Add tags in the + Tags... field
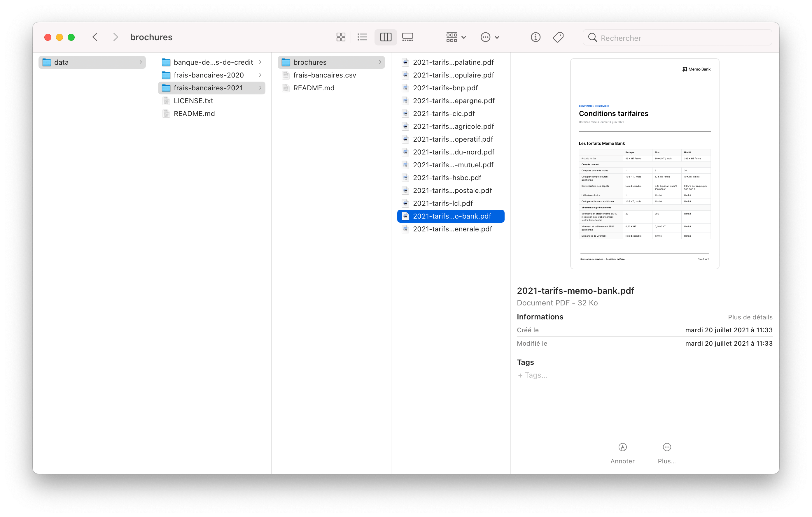The height and width of the screenshot is (517, 812). point(533,375)
